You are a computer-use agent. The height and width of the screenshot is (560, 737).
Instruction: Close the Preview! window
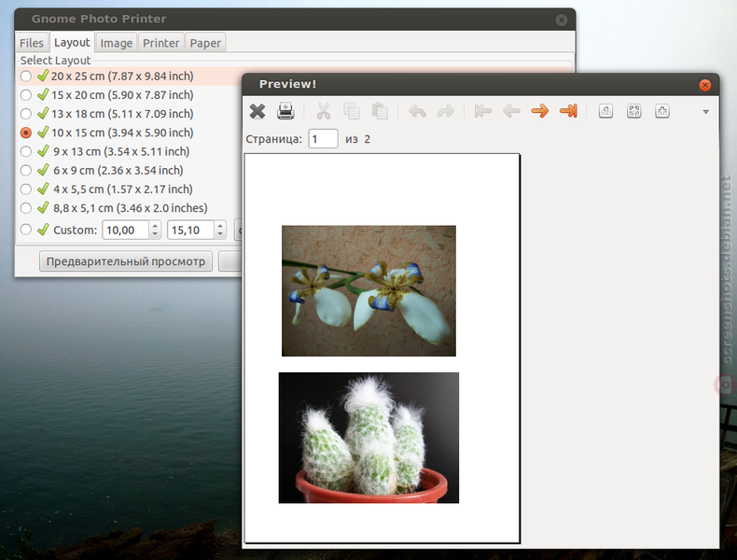(704, 85)
